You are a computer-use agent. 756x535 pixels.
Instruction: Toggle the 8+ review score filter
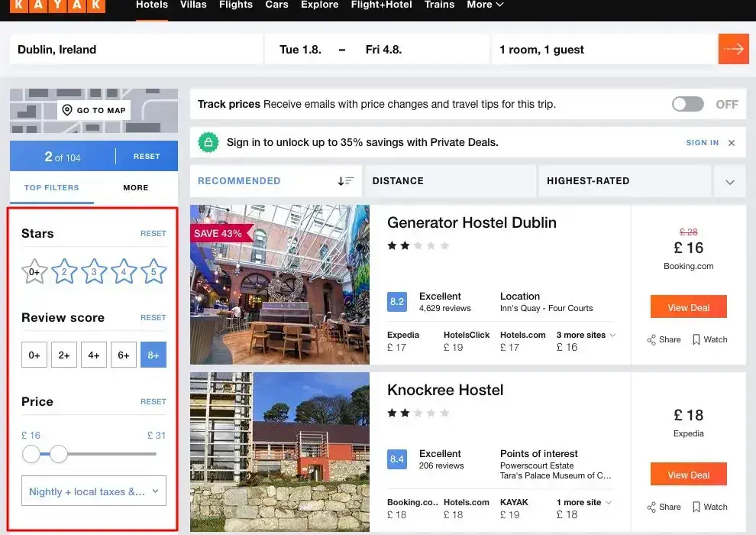pos(153,355)
